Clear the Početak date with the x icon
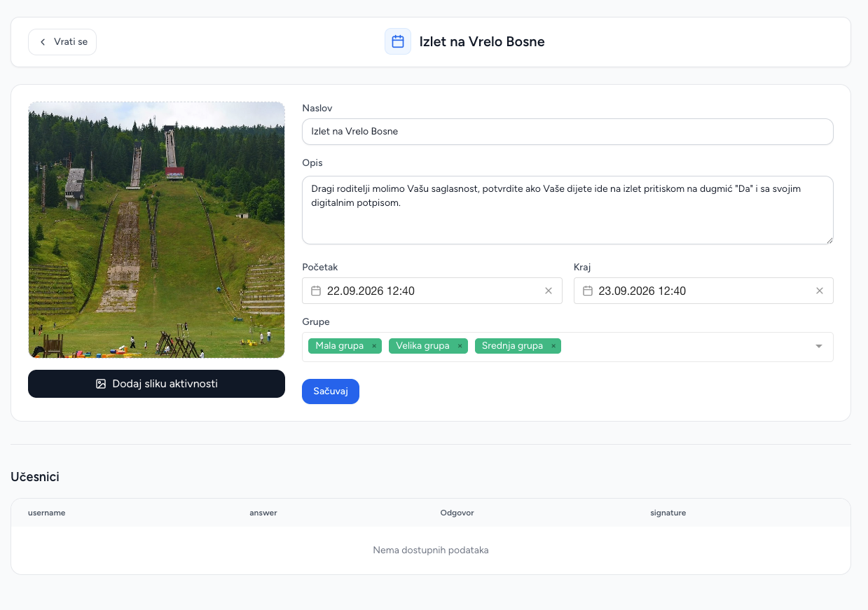Screen dimensions: 868x610 (549, 291)
